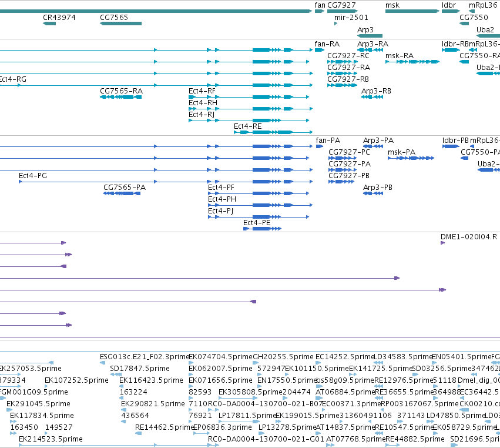
Task: Select the DME1-020I04.R feature label
Action: 469,236
